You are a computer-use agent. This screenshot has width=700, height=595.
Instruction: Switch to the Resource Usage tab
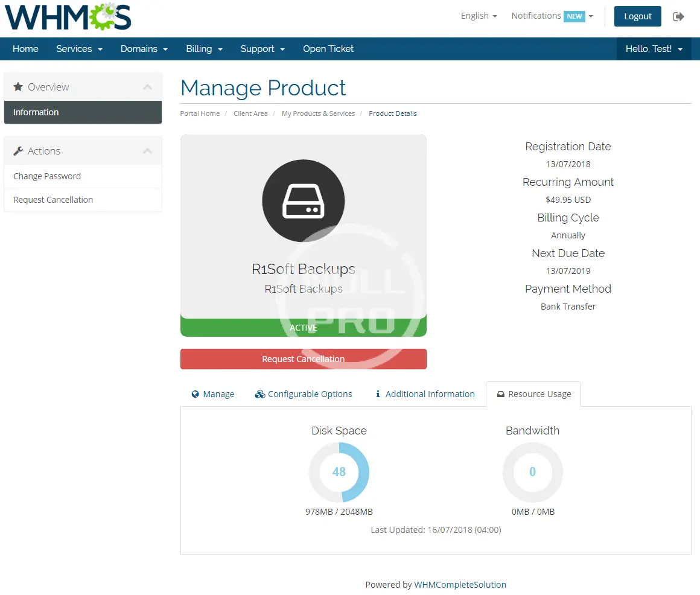533,394
